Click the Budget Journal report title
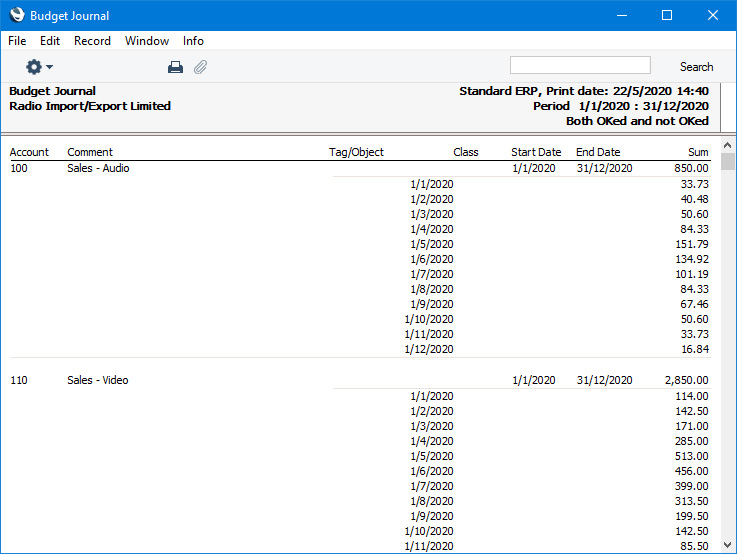Image resolution: width=737 pixels, height=554 pixels. coord(53,91)
